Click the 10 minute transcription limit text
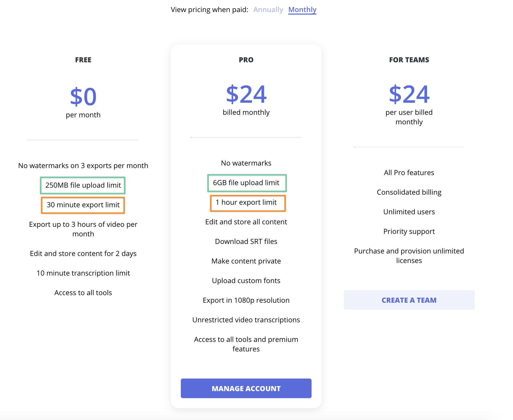 tap(83, 273)
